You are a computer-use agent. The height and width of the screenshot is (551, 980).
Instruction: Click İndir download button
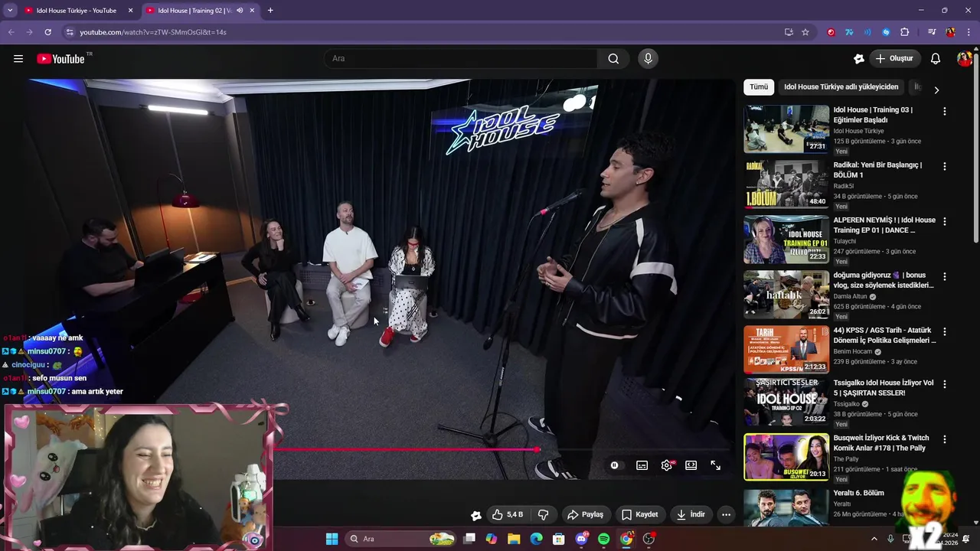691,514
